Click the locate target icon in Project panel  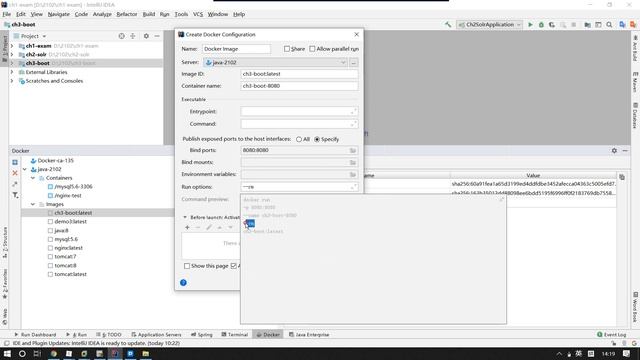[x=121, y=36]
